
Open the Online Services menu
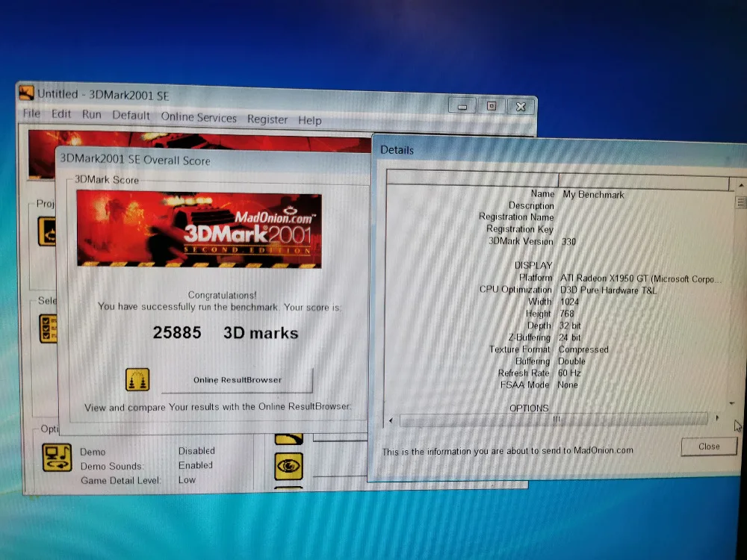pos(199,117)
